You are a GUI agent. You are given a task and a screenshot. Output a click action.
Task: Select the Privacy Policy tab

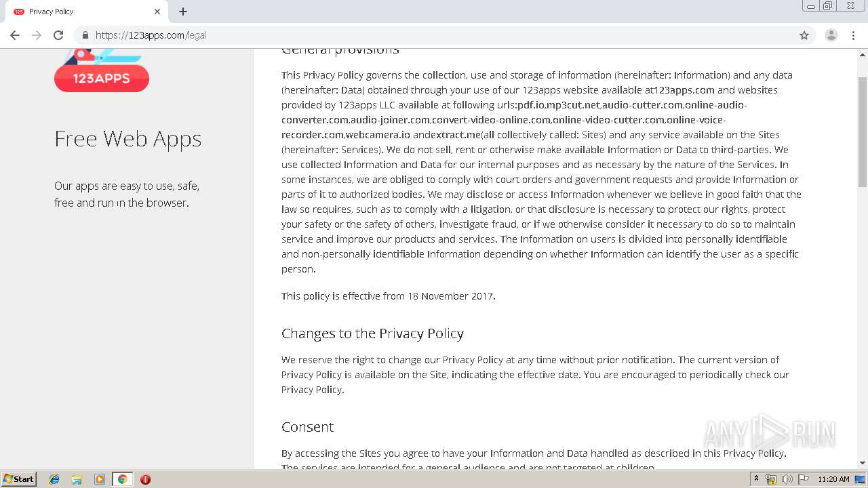pos(81,12)
